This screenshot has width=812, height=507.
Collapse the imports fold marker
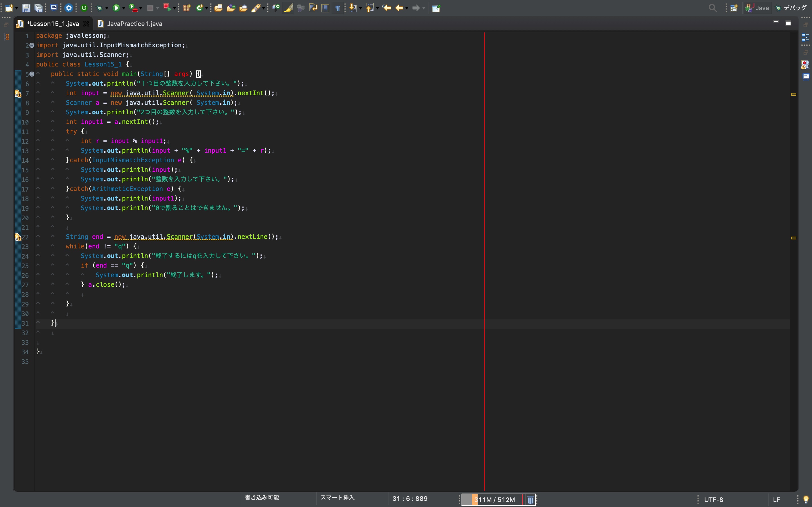pyautogui.click(x=32, y=45)
